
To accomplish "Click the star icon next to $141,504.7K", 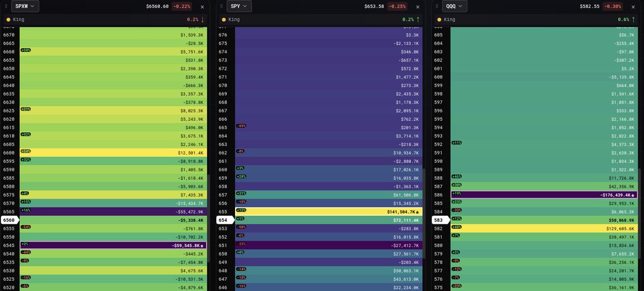I will [x=418, y=212].
